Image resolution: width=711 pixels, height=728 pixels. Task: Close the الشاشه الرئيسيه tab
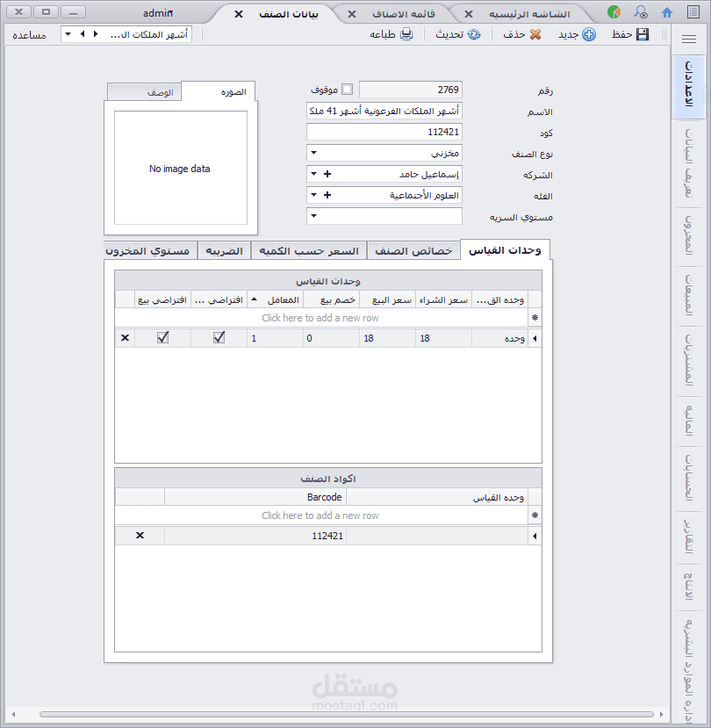click(469, 14)
